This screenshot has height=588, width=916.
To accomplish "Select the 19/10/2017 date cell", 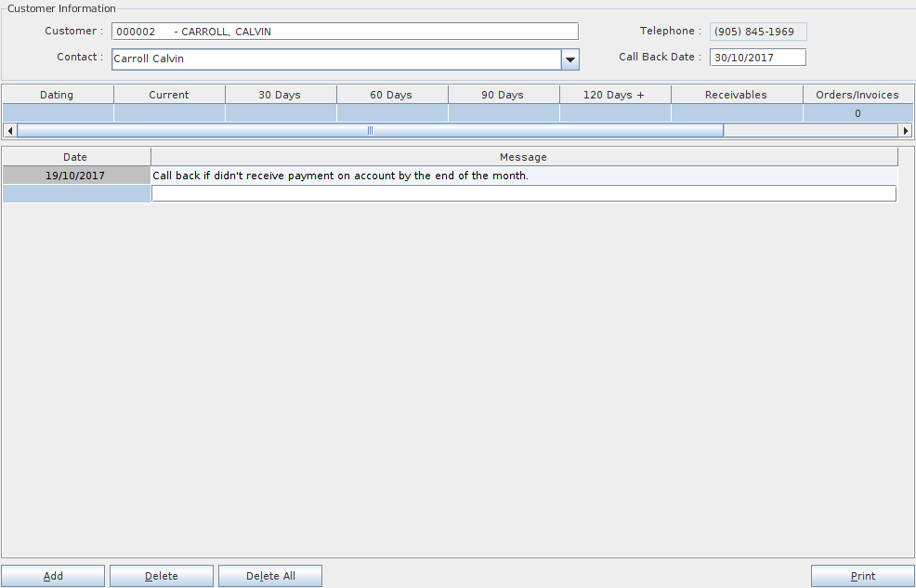I will [x=75, y=176].
